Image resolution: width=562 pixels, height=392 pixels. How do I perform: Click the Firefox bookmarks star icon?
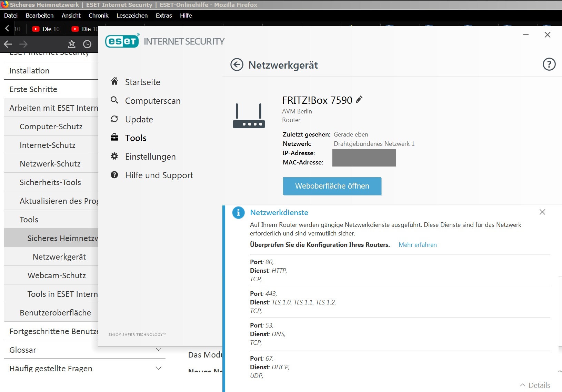click(x=72, y=44)
